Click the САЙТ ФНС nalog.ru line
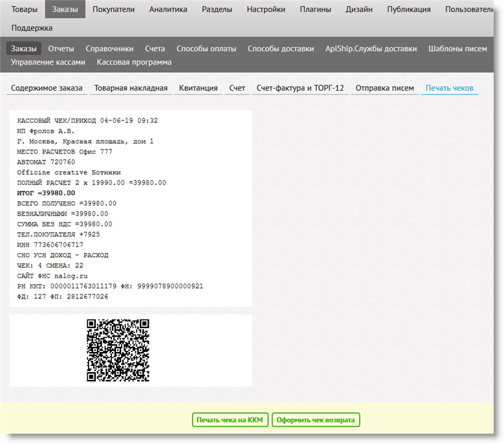The width and height of the screenshot is (504, 444). click(52, 276)
